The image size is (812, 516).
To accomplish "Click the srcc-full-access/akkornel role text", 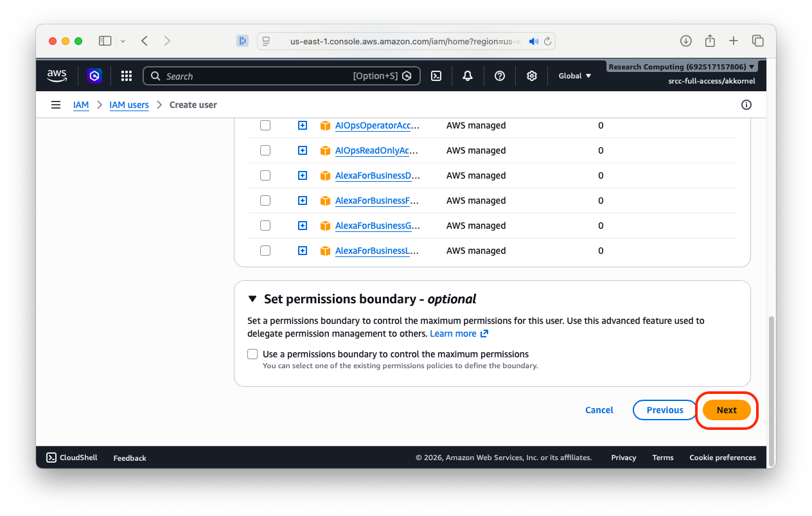I will pyautogui.click(x=712, y=81).
